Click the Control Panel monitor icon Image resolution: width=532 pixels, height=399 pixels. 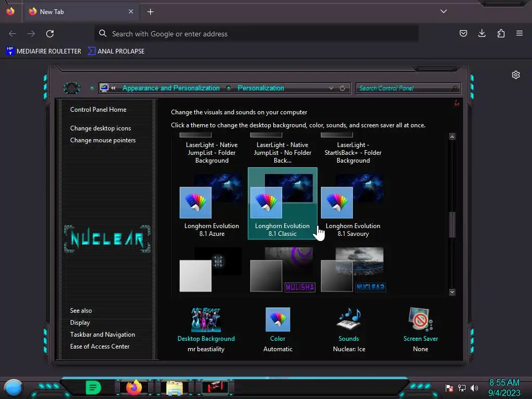coord(104,88)
